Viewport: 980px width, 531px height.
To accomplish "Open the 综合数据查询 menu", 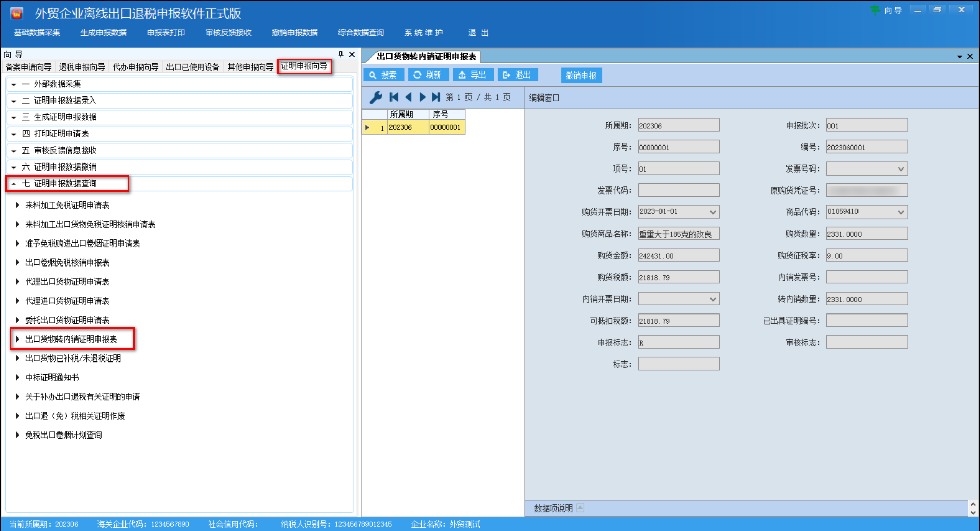I will (x=361, y=33).
